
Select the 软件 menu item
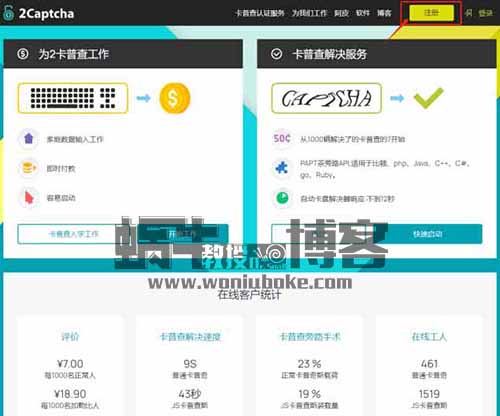(x=363, y=13)
